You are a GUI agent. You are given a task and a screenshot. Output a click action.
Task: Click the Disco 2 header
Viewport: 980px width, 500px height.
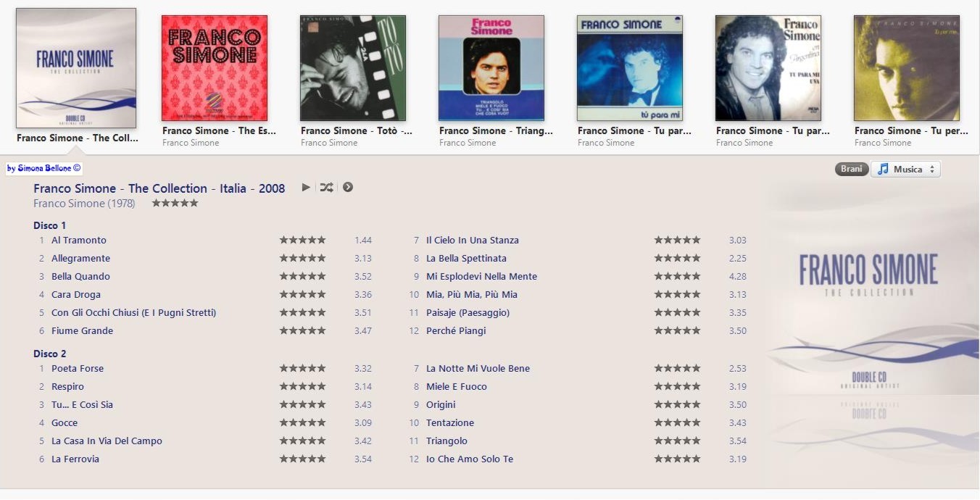[x=50, y=354]
